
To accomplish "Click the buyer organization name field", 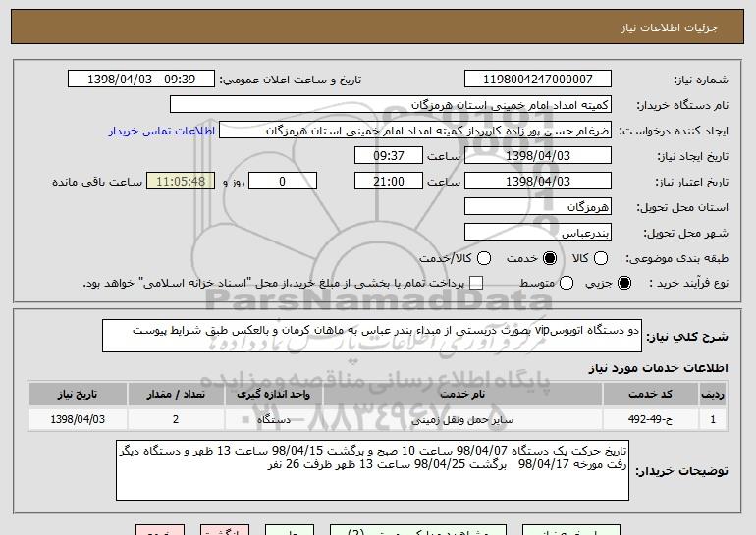I will tap(391, 105).
